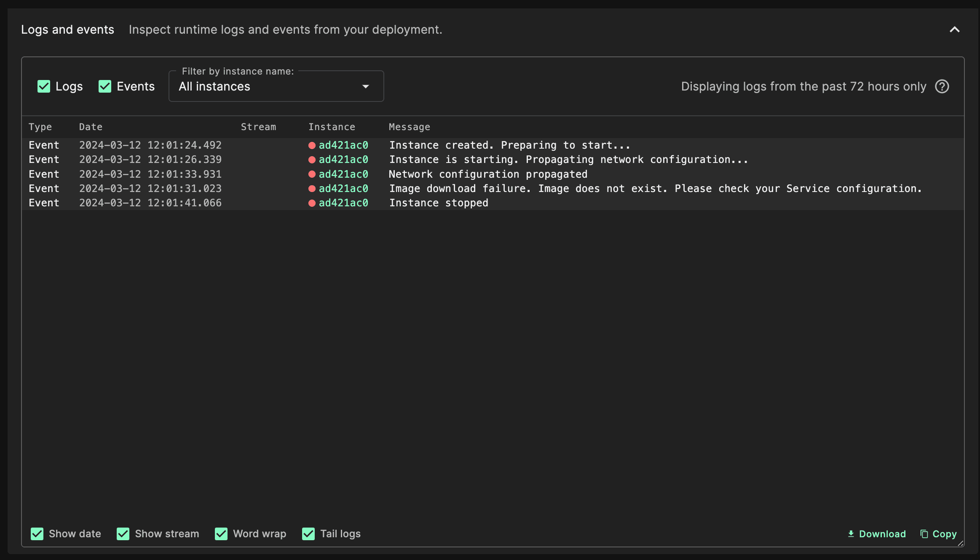
Task: Click the help question mark icon
Action: (942, 86)
